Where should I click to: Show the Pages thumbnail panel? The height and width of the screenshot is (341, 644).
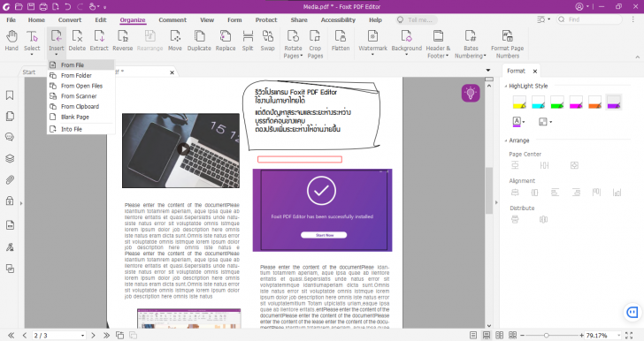point(10,116)
